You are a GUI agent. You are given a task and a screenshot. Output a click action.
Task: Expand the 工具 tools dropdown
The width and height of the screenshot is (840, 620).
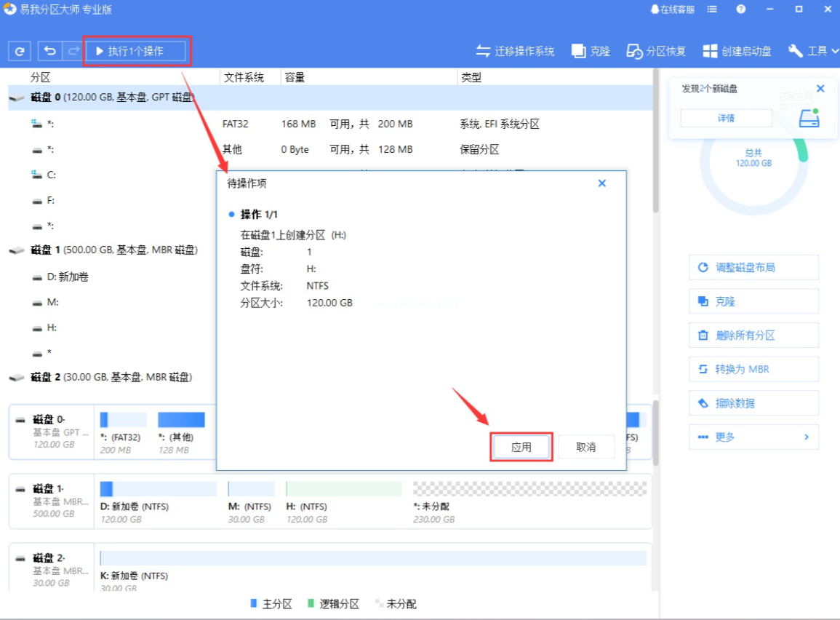[x=813, y=51]
